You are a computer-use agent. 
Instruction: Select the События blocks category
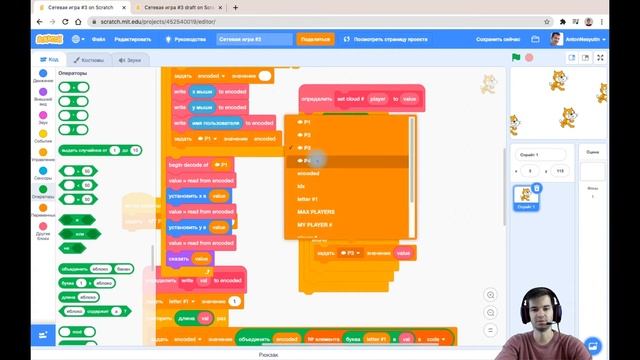43,136
